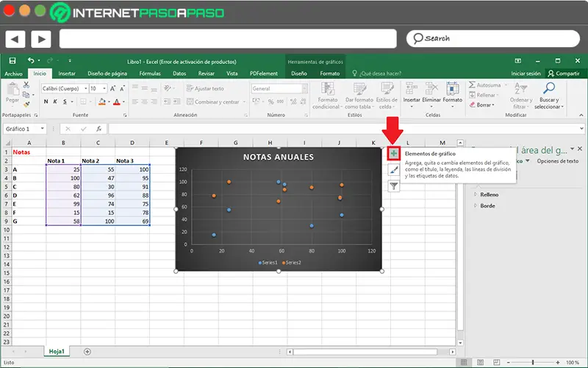Click the browser back arrow button
This screenshot has height=368, width=588.
[15, 39]
